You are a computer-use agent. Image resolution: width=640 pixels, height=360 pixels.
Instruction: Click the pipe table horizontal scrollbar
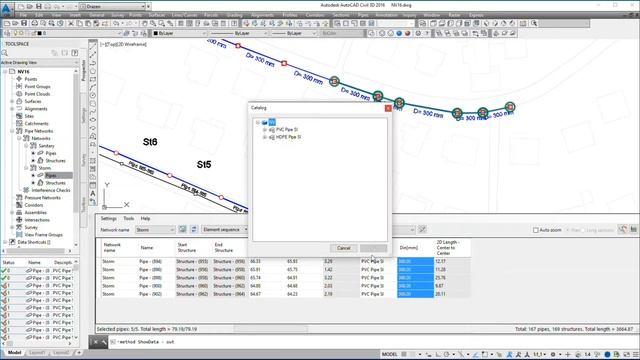tap(271, 329)
